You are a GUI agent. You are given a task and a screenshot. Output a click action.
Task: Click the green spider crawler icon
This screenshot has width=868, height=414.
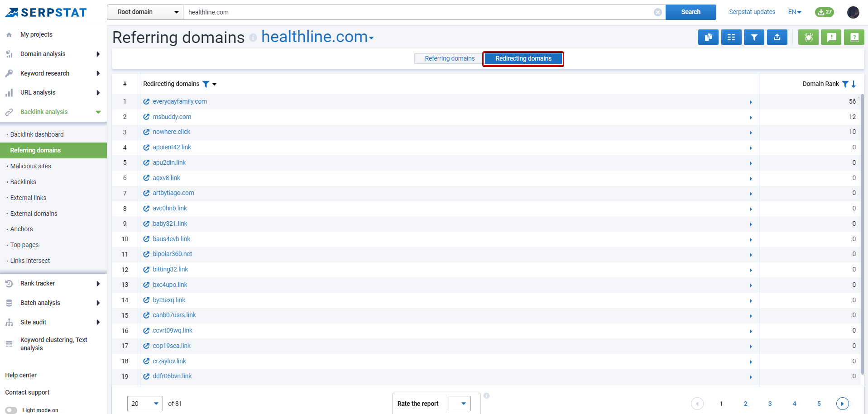[808, 37]
